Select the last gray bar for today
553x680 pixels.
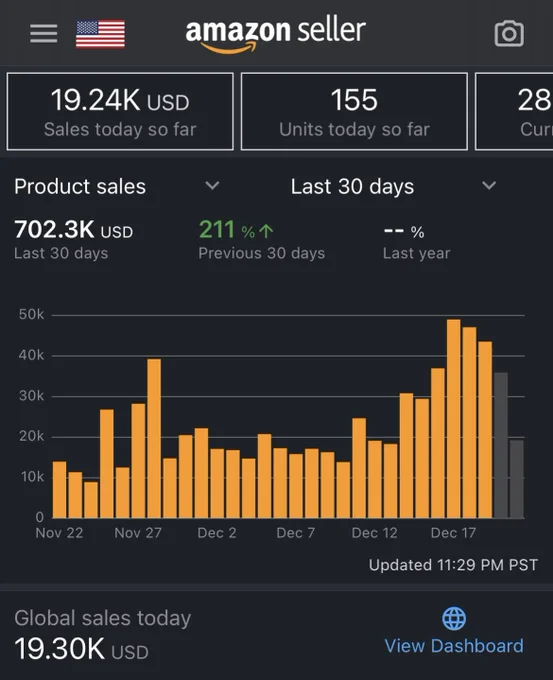[x=517, y=479]
